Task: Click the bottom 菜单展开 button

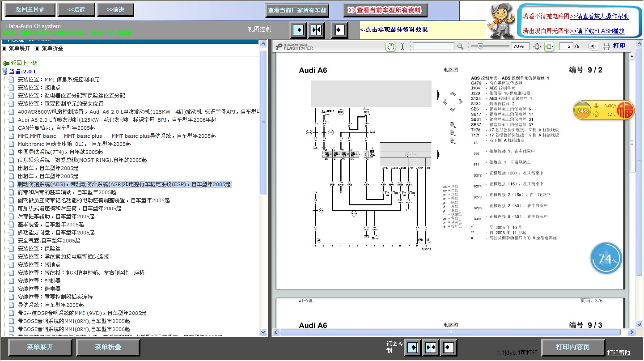Action: [40, 347]
